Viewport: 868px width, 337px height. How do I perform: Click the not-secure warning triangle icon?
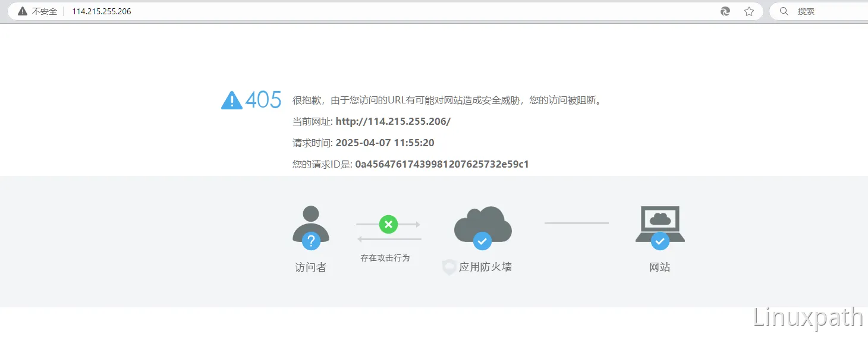coord(23,11)
